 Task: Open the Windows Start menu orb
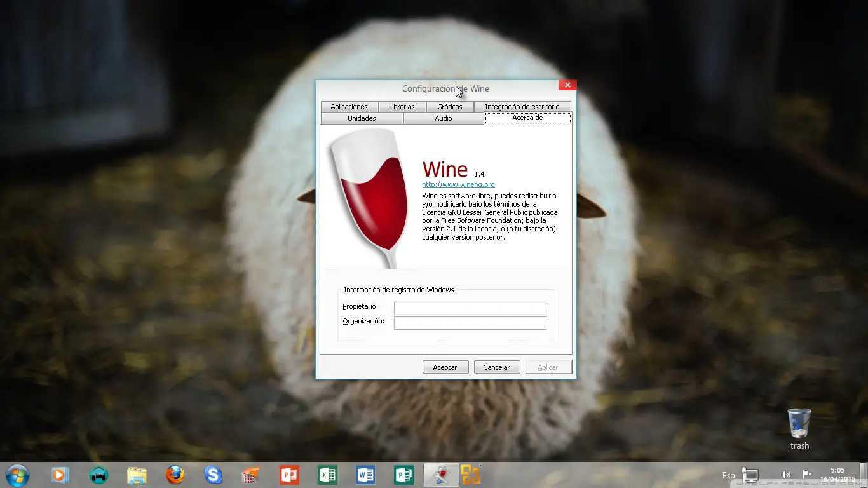coord(17,475)
